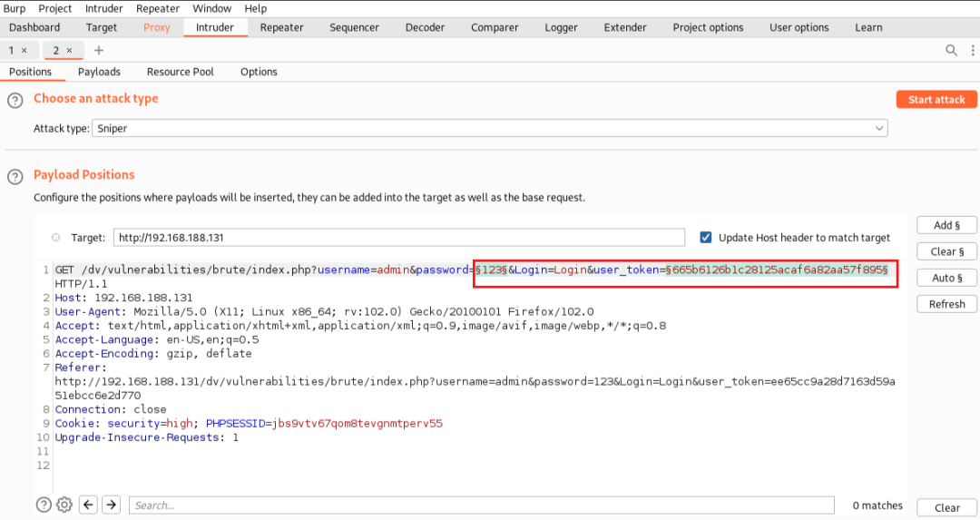Open the vertical dots menu at top right
This screenshot has height=520, width=980.
click(x=973, y=51)
